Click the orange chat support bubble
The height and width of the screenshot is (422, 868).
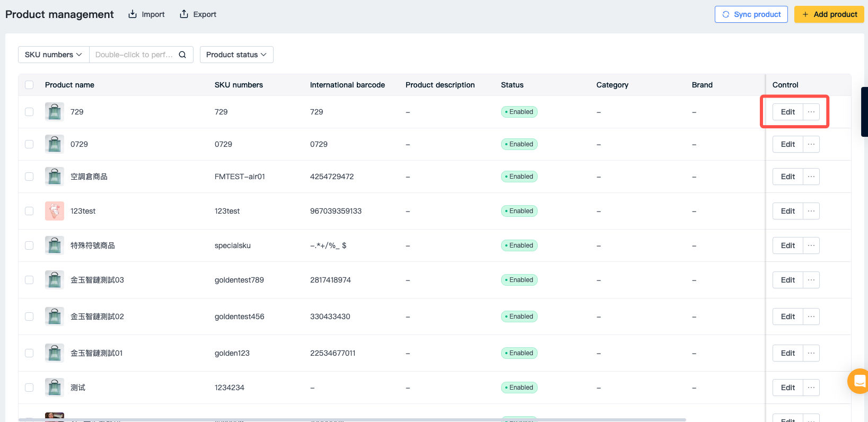tap(859, 381)
